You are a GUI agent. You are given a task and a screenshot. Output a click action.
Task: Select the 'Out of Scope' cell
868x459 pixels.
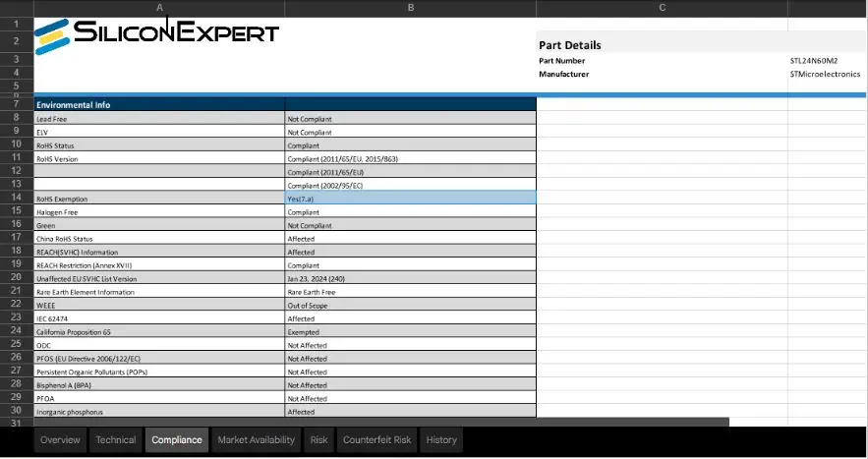click(x=410, y=305)
